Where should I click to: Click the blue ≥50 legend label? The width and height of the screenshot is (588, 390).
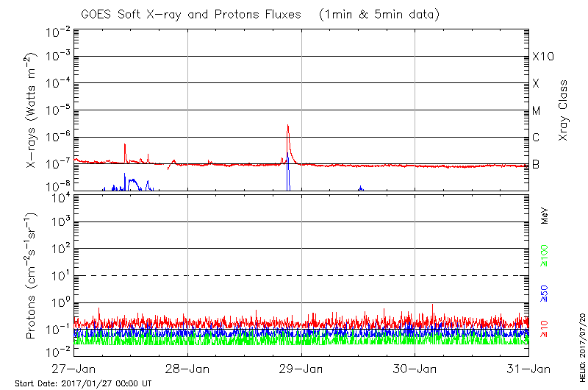point(545,294)
